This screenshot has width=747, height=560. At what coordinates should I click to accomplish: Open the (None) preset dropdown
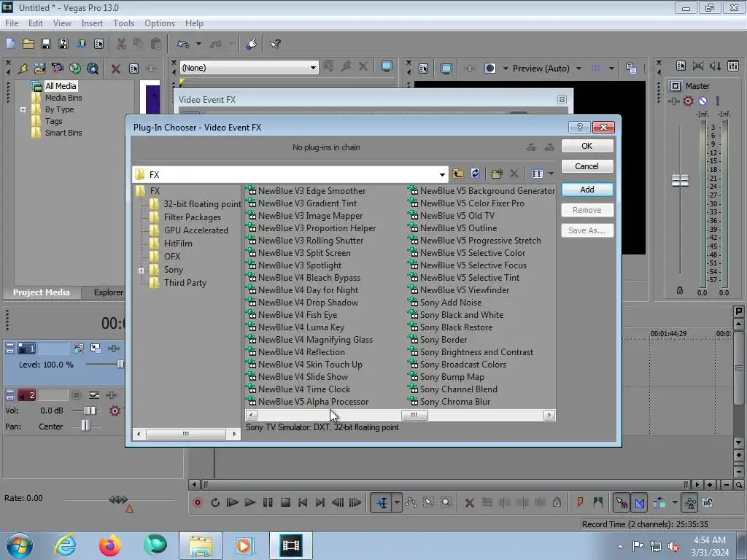coord(313,68)
